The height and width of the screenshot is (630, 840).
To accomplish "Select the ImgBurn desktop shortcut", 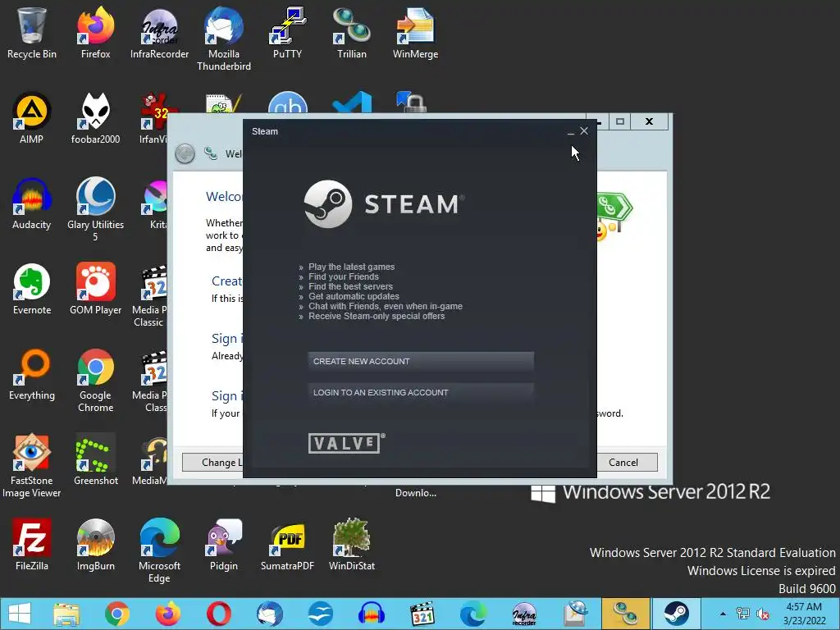I will pyautogui.click(x=95, y=545).
